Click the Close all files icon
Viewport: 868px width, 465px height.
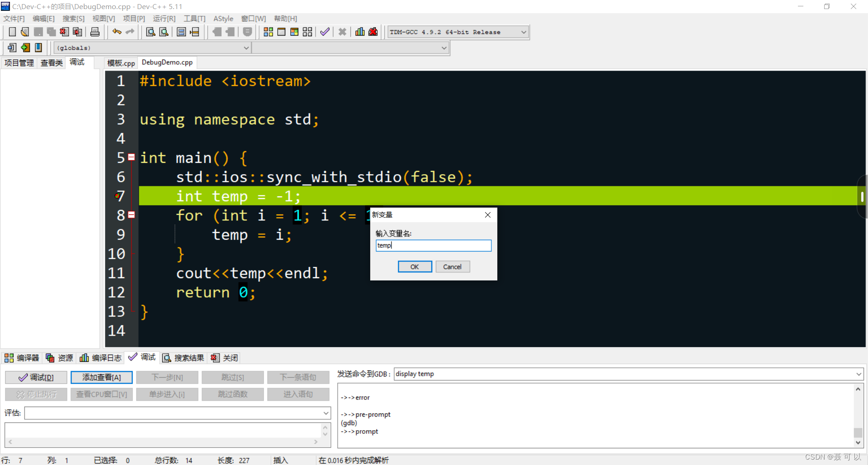pyautogui.click(x=77, y=32)
